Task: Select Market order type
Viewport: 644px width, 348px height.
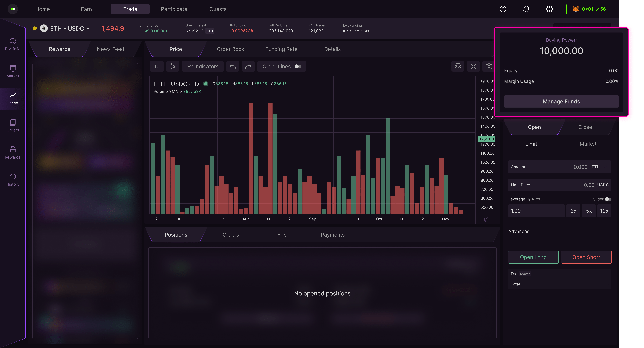Action: 588,144
